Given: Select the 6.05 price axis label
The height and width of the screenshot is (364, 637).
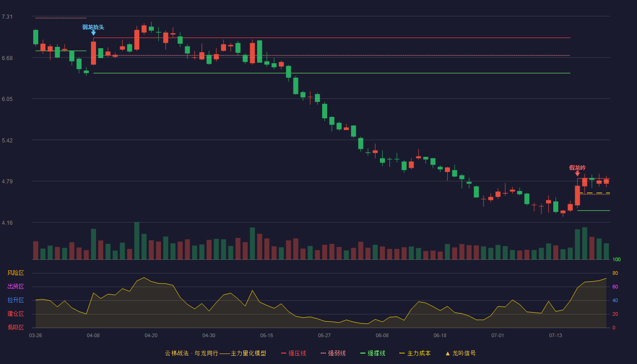Looking at the screenshot, I should click(x=7, y=99).
